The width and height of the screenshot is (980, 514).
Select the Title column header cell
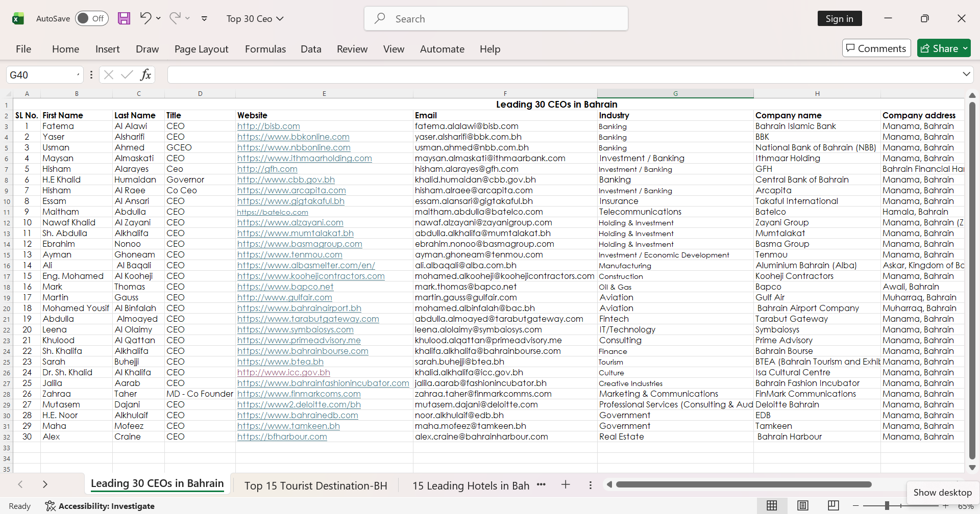[200, 115]
